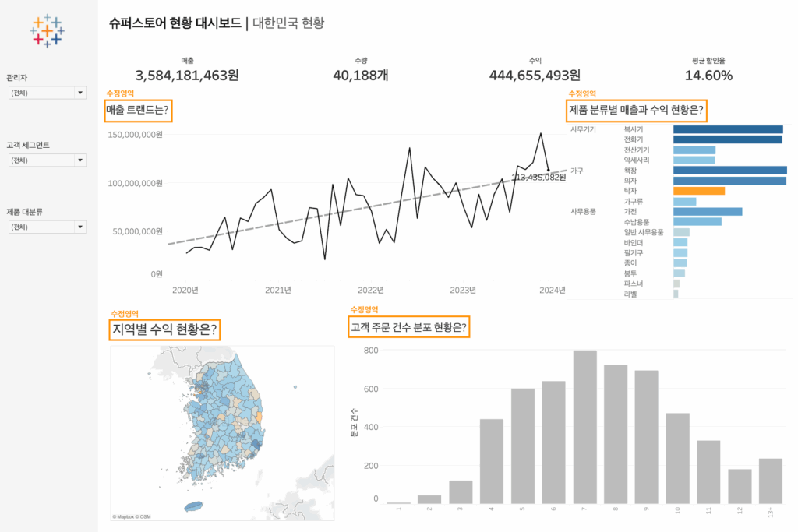Screen dimensions: 798x532
Task: Select the 평균 할인율 14.60% figure
Action: tap(708, 76)
